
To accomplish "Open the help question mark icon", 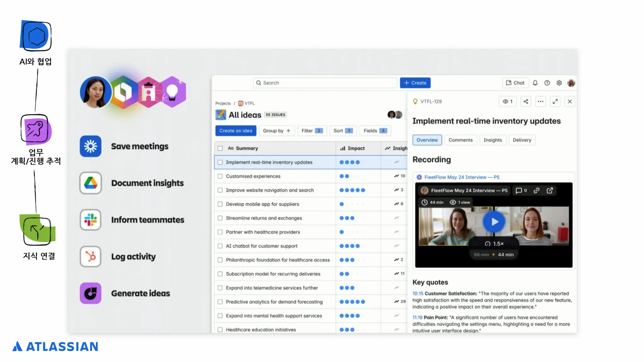I will pos(547,83).
